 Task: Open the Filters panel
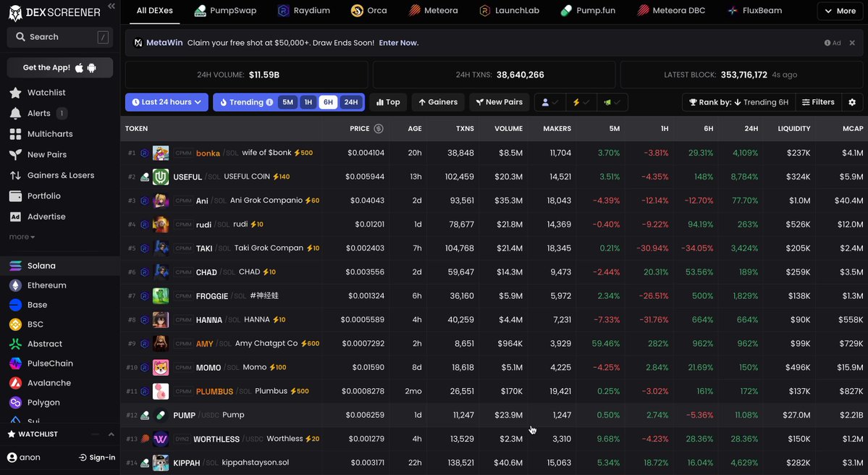pos(818,102)
